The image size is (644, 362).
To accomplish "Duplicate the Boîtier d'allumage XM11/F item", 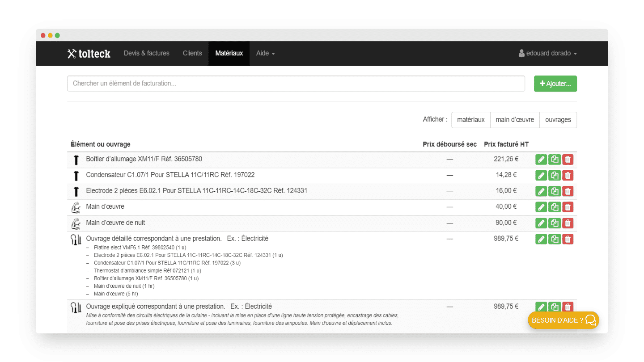I will point(555,159).
